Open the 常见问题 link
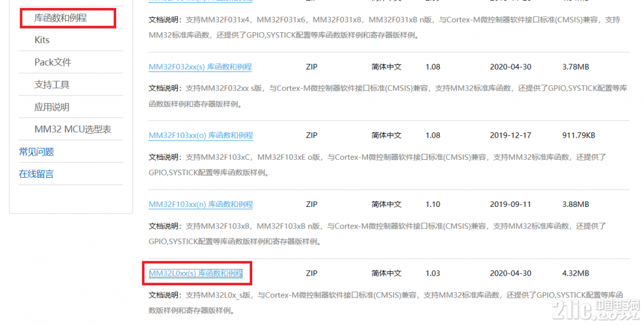This screenshot has width=644, height=325. coord(36,151)
